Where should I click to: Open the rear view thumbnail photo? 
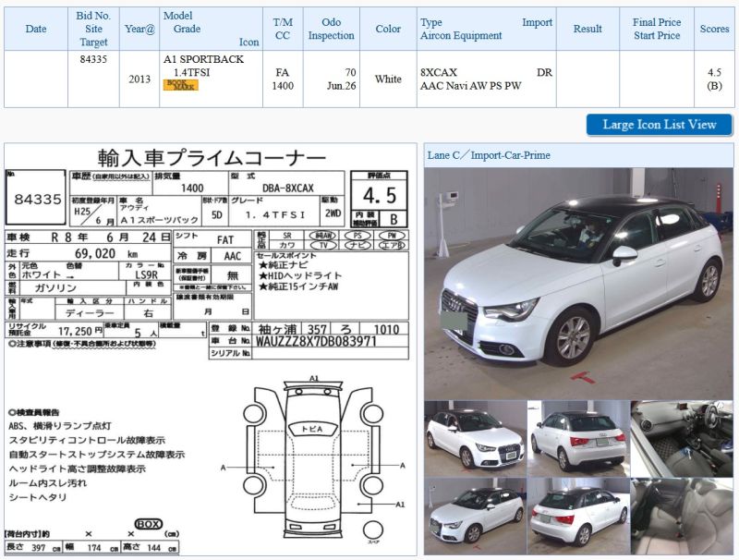(x=578, y=439)
